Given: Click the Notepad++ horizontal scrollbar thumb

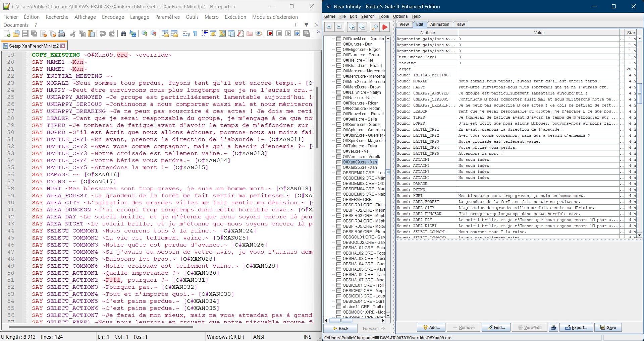Looking at the screenshot, I should pyautogui.click(x=101, y=327).
